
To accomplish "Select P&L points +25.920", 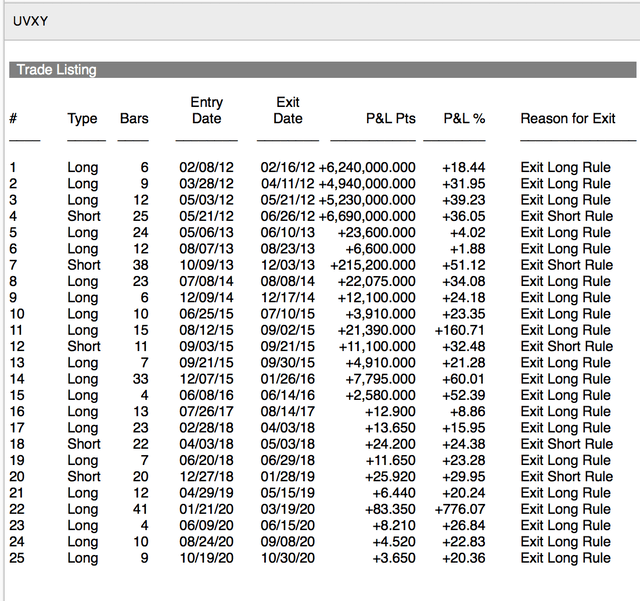I will [x=390, y=476].
